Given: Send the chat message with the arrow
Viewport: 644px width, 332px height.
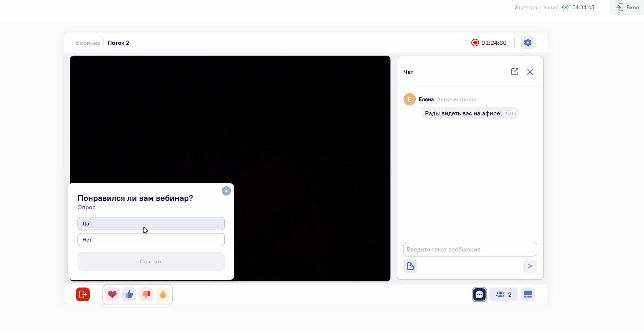Looking at the screenshot, I should [530, 266].
